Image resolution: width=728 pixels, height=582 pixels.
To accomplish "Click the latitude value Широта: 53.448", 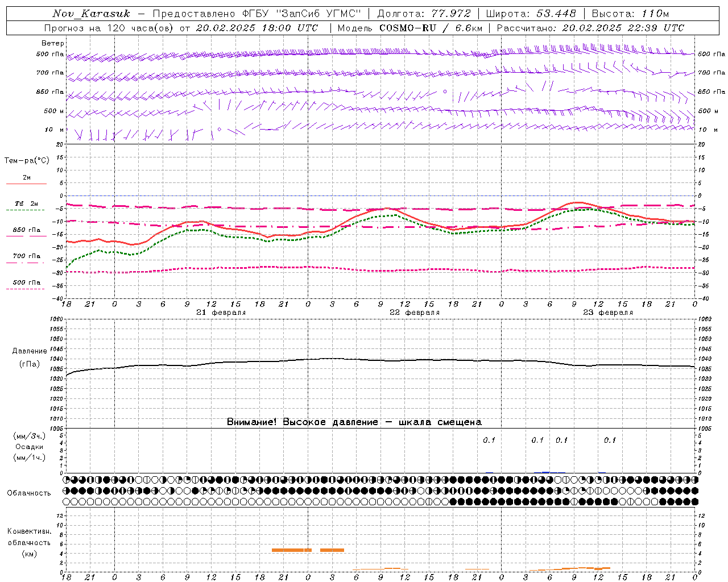I will (x=531, y=14).
